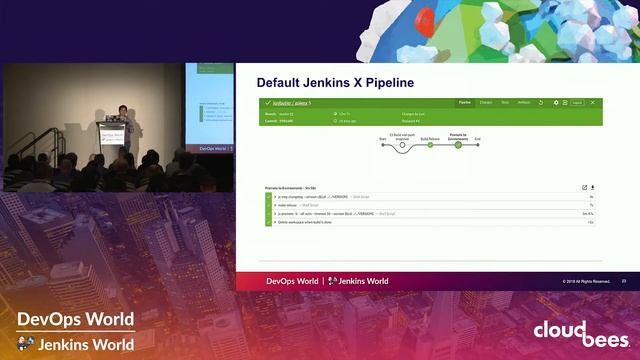Click the re-run (replay) pipeline icon

pyautogui.click(x=541, y=103)
